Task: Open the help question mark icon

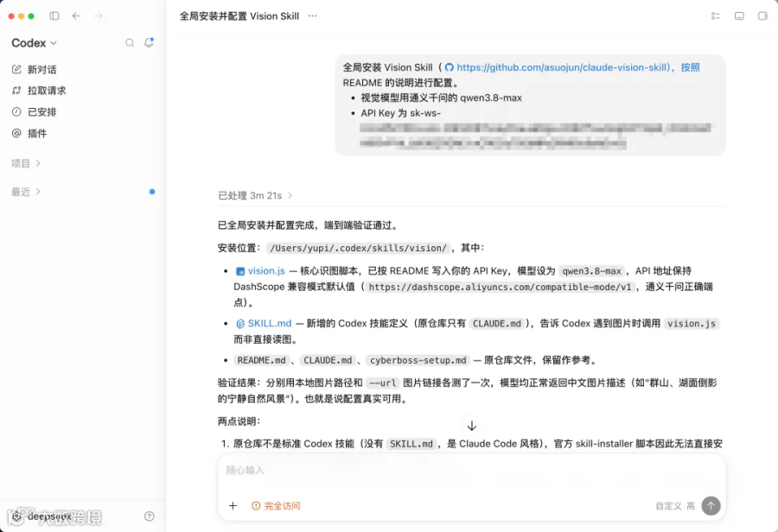Action: 149,516
